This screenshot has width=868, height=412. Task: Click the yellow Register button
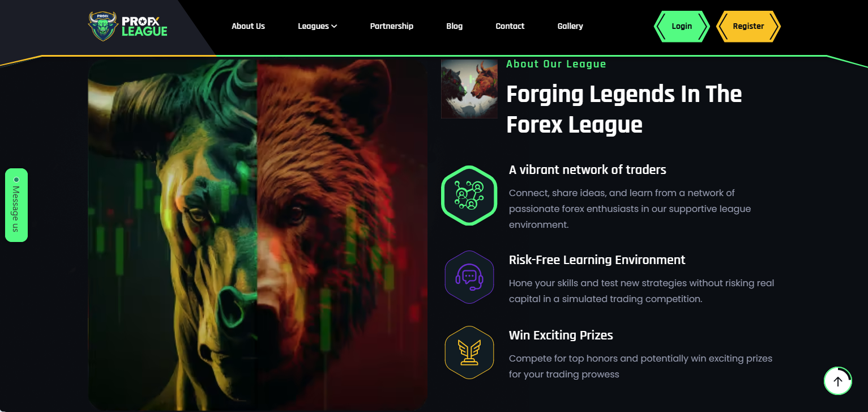pos(748,26)
